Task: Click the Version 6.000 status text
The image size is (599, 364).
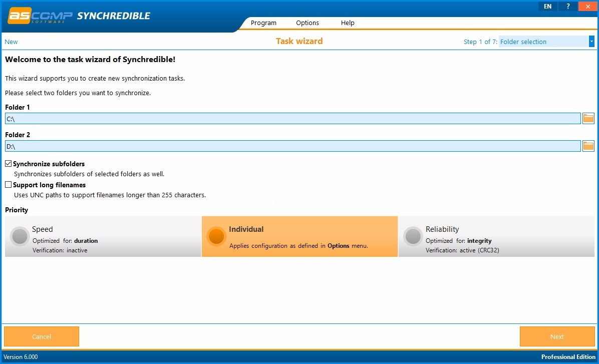Action: 21,357
